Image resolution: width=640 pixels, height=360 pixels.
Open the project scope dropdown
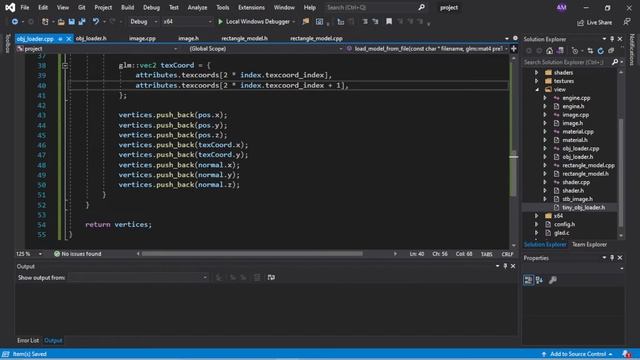pos(98,49)
